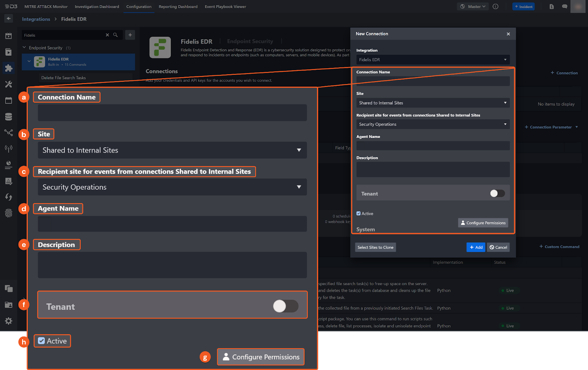Expand the Master site dropdown in top bar
588x370 pixels.
473,7
